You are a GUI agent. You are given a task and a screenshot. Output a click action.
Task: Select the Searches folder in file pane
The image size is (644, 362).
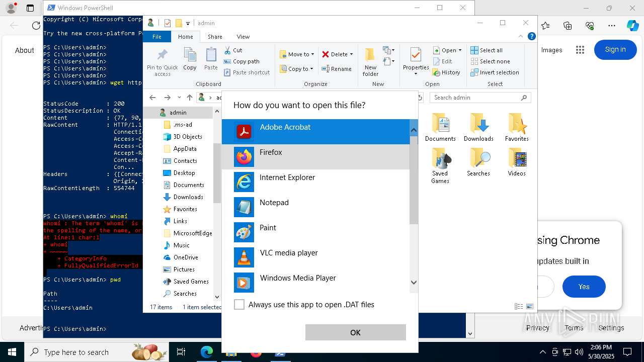478,162
